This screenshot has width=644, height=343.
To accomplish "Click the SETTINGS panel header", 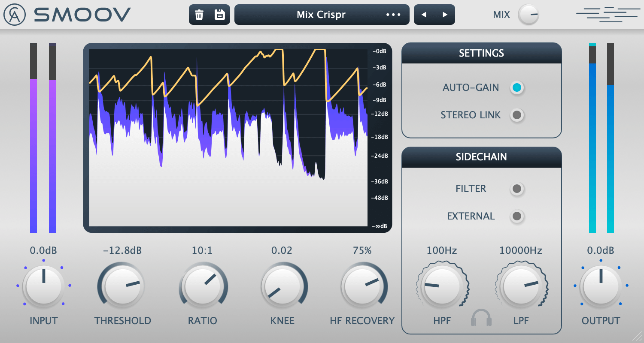I will click(481, 53).
